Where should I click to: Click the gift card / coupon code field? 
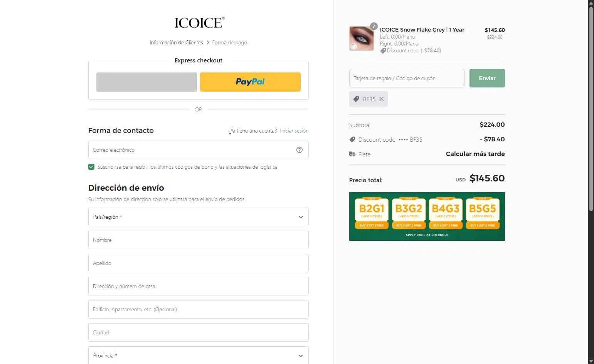tap(407, 78)
